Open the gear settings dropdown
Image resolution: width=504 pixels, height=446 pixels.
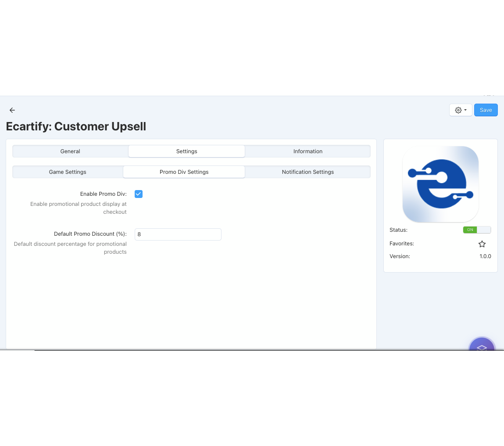click(460, 110)
